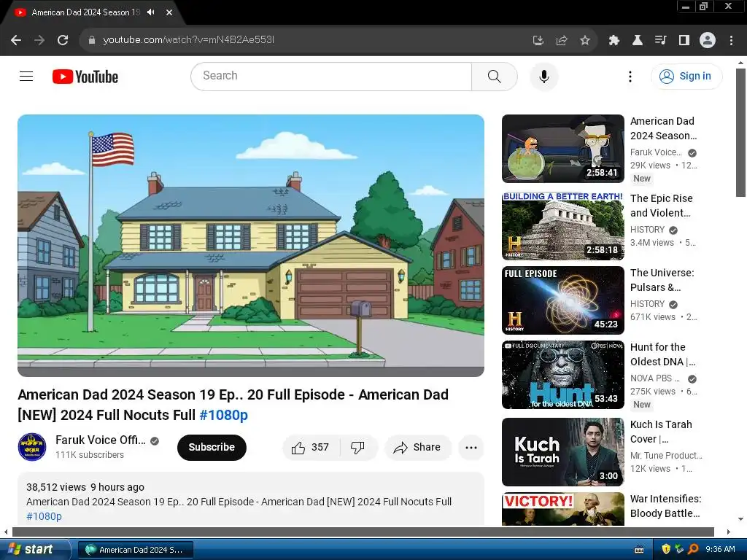Open Faruk Voice Offi... channel name
Screen dimensions: 747x560
pos(101,440)
